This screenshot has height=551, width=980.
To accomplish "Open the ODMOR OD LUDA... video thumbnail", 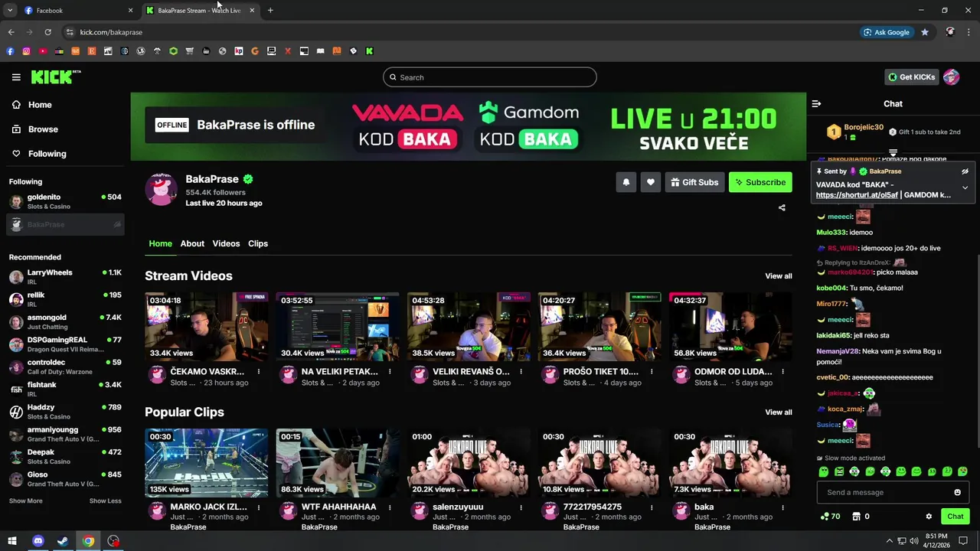I will (730, 327).
